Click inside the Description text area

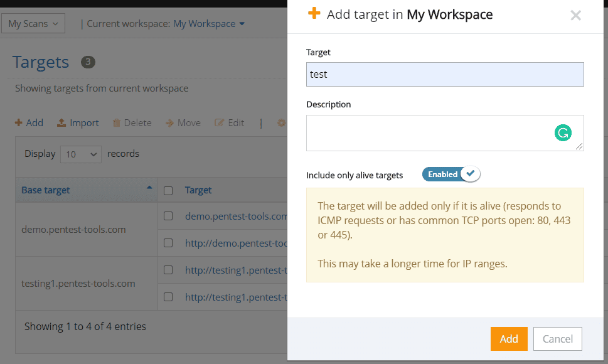pos(408,132)
